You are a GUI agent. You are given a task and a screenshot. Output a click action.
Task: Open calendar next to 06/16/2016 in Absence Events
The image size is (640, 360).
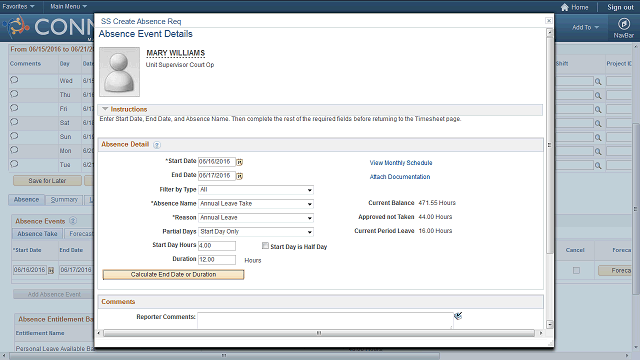tap(51, 270)
